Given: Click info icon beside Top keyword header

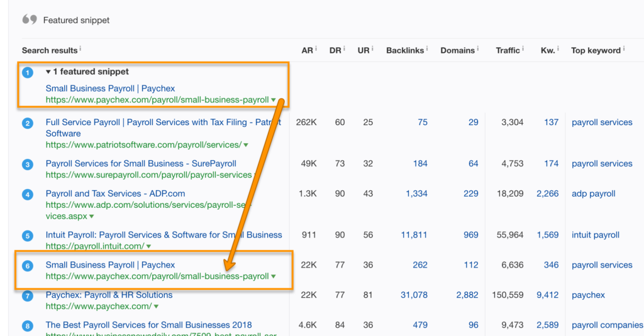Looking at the screenshot, I should tap(623, 49).
